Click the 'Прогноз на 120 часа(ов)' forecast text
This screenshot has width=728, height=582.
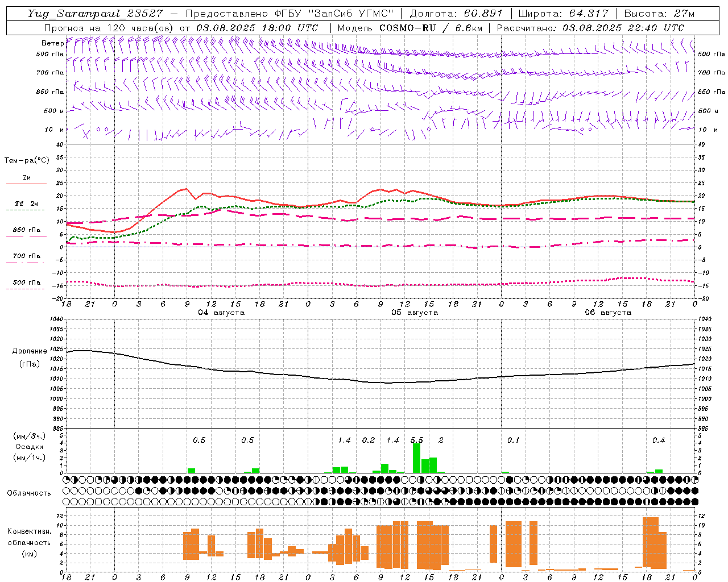[x=109, y=28]
